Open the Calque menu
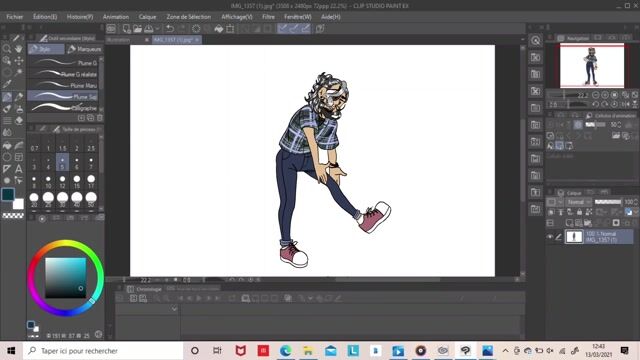Image resolution: width=640 pixels, height=360 pixels. (147, 17)
